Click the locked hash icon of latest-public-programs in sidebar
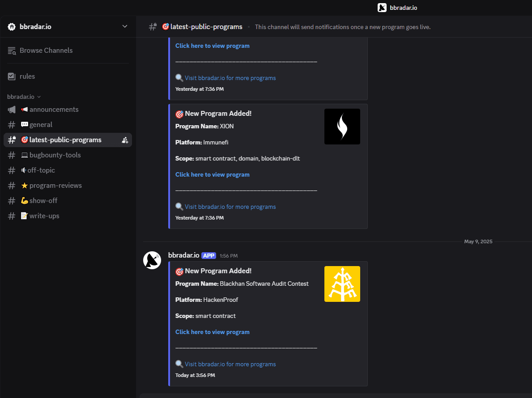 pos(12,140)
